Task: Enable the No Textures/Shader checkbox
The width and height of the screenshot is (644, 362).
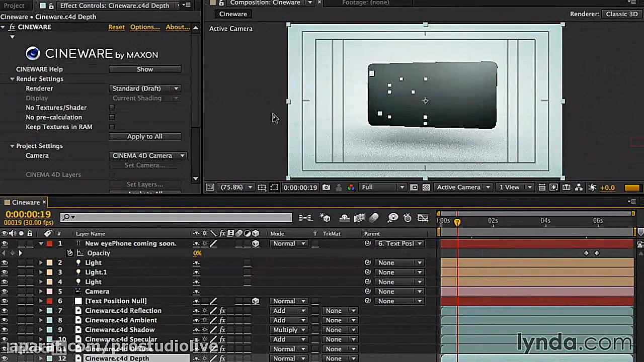Action: click(x=111, y=107)
